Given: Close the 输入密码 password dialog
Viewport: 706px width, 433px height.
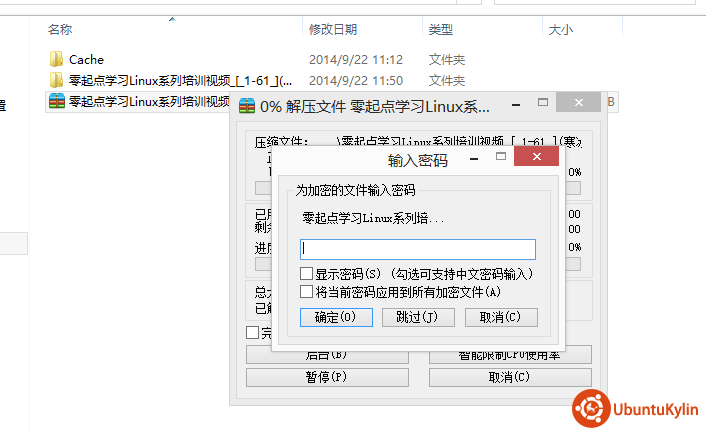Looking at the screenshot, I should point(537,158).
